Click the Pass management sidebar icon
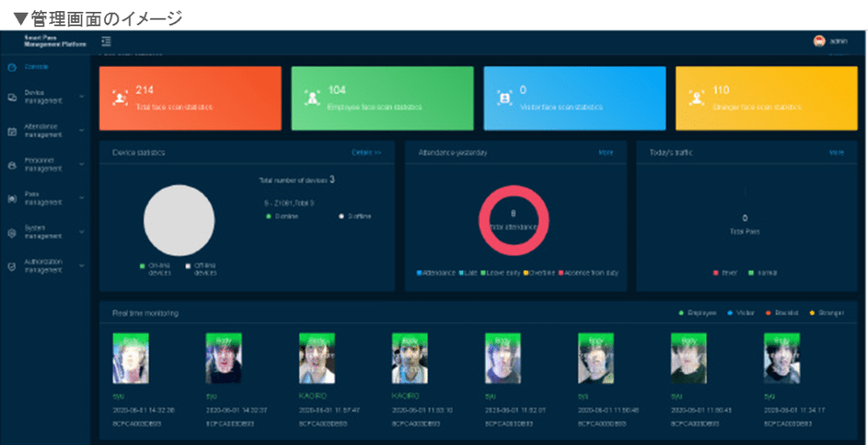The width and height of the screenshot is (868, 445). tap(12, 199)
